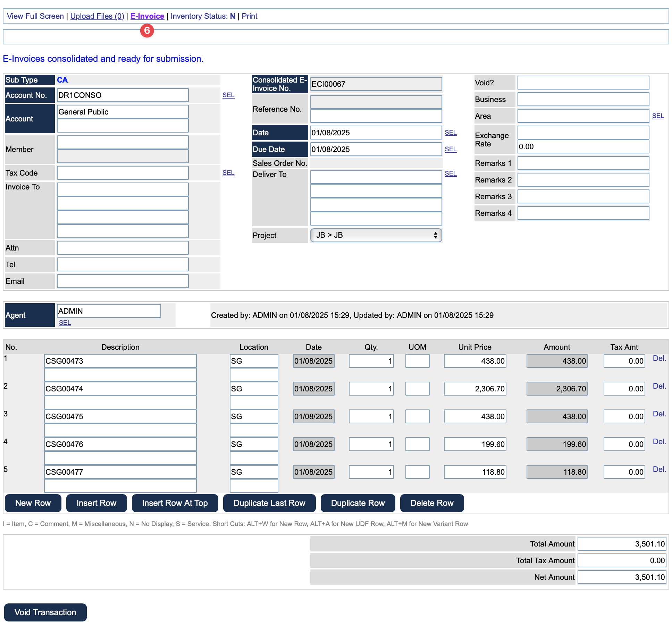Click the Duplicate Last Row button
Viewport: 672px width, 635px height.
[x=269, y=503]
